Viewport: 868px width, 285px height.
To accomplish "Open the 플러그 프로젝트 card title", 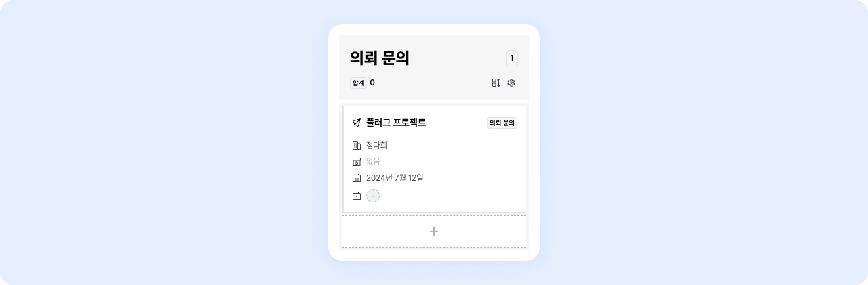I will [x=396, y=123].
